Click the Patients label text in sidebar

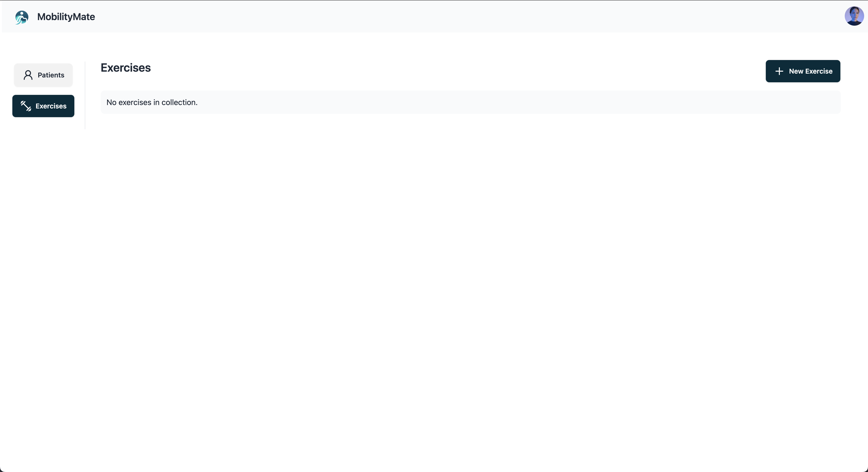point(51,75)
